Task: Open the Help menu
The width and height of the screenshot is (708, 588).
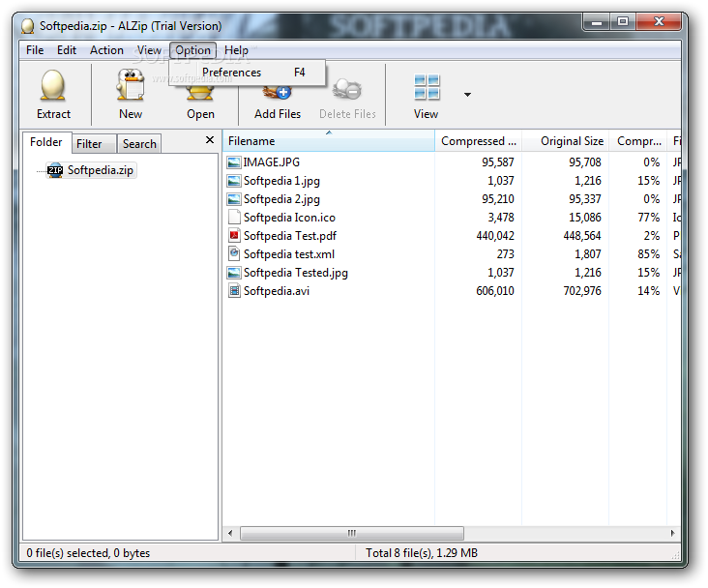Action: (x=236, y=50)
